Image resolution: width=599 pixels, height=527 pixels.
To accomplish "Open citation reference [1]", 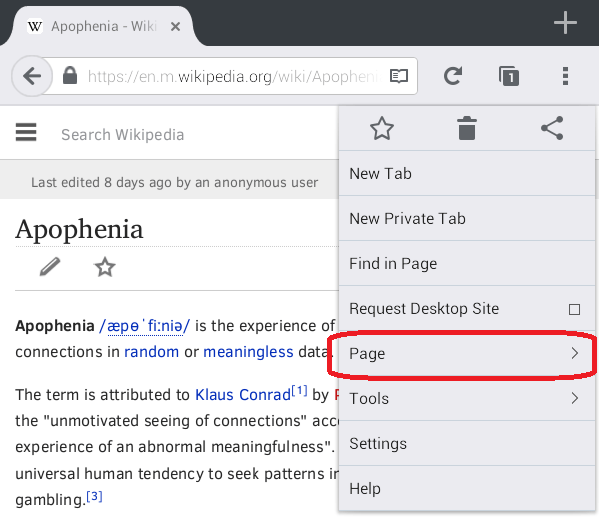I will point(300,390).
